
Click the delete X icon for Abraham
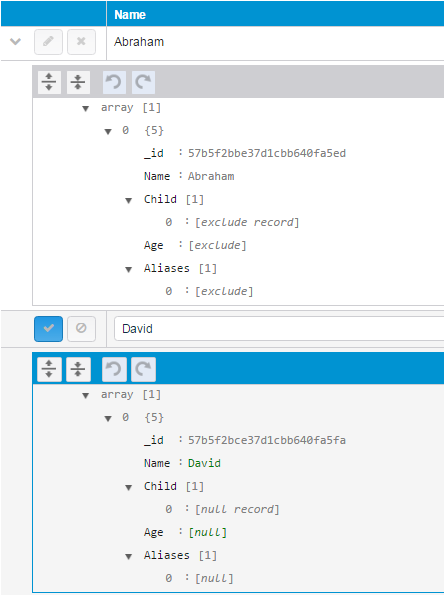click(x=81, y=42)
